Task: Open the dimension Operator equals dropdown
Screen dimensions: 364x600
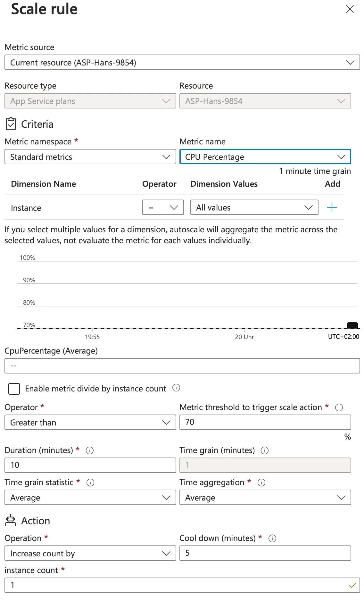Action: tap(163, 208)
